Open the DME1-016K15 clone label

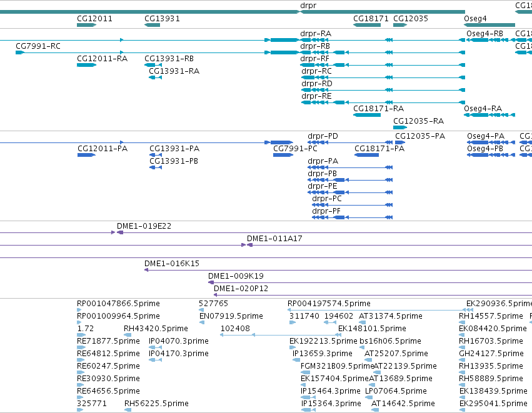(x=172, y=264)
